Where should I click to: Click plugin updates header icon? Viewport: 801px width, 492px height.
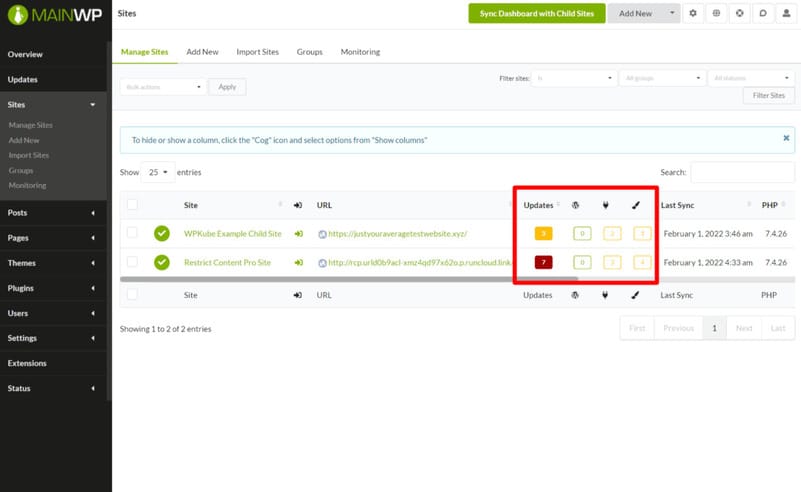pos(605,205)
